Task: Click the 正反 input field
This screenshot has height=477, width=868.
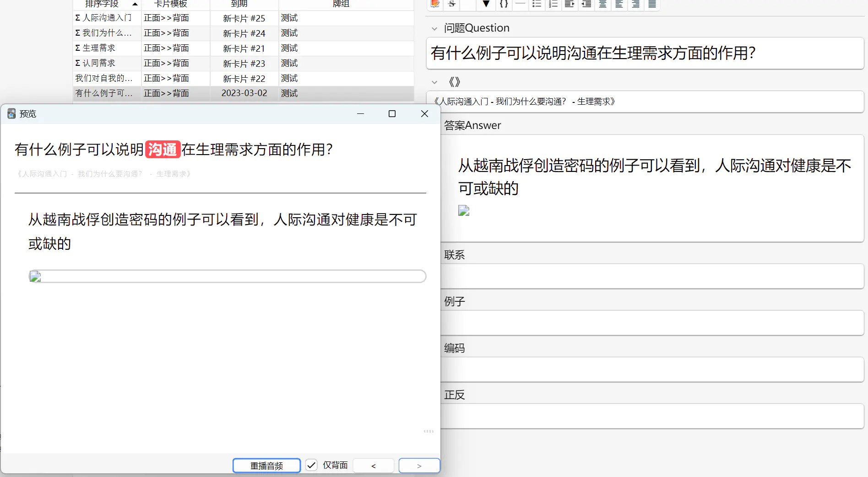Action: 652,416
